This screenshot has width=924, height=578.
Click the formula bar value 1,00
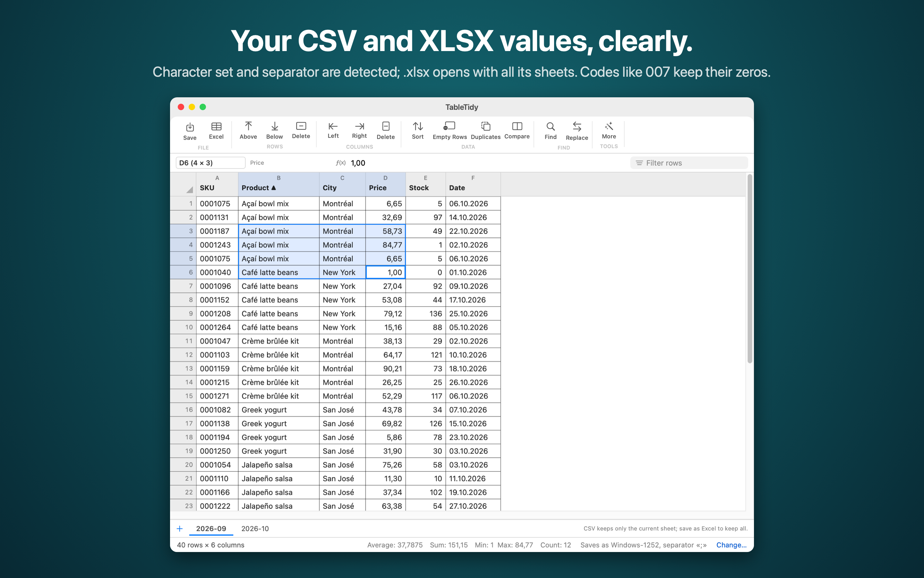(358, 163)
